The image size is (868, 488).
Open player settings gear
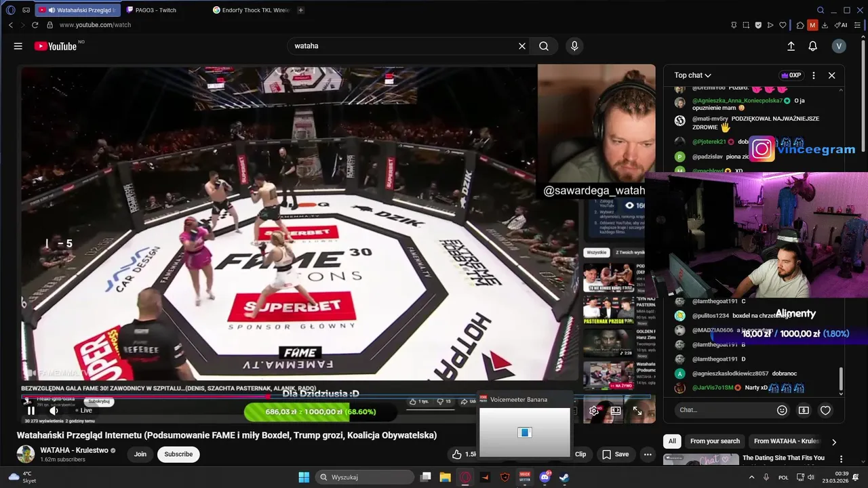click(594, 410)
